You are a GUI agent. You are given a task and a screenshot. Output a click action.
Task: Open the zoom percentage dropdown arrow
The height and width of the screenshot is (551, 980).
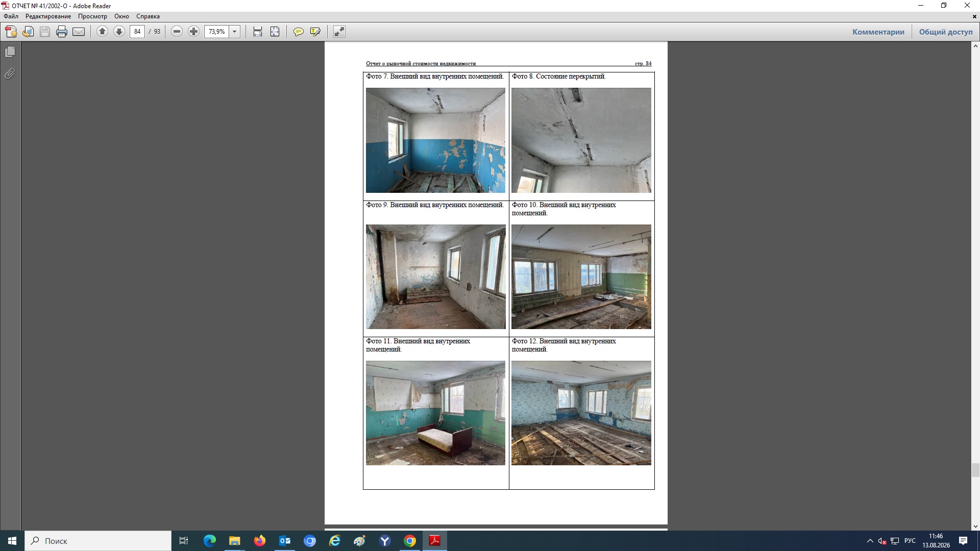point(235,32)
